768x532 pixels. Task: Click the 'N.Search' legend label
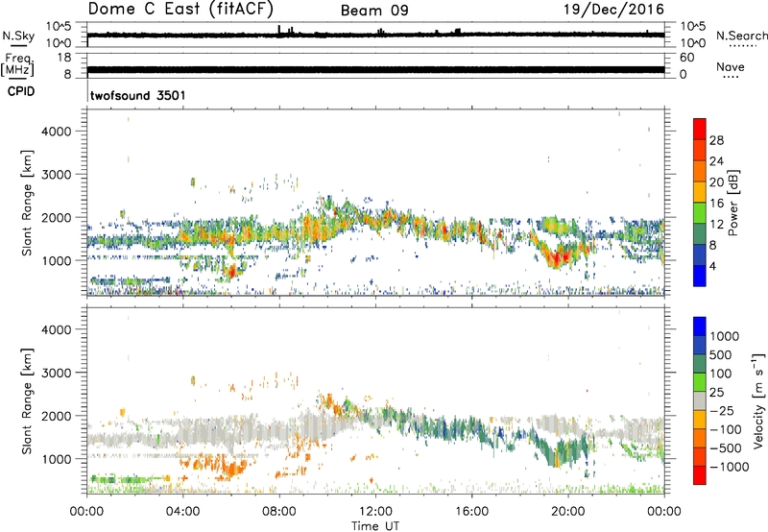(741, 36)
